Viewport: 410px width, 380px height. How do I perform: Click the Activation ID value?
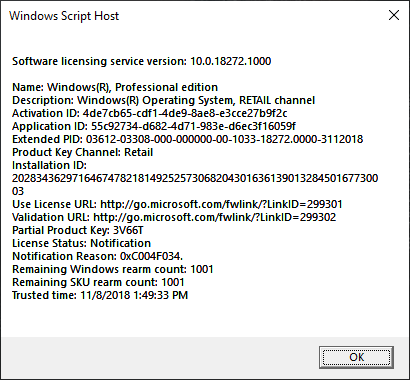coord(185,113)
